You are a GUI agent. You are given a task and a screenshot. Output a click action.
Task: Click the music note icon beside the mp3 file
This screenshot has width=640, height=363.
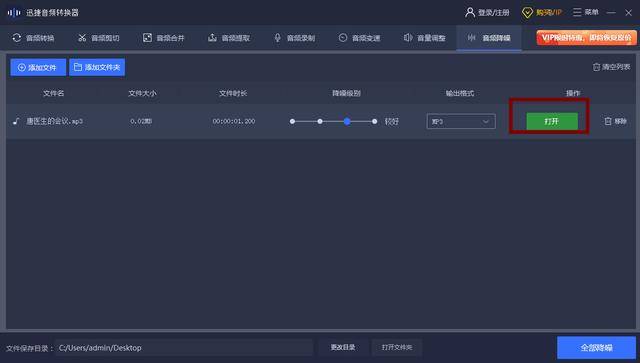pyautogui.click(x=16, y=121)
